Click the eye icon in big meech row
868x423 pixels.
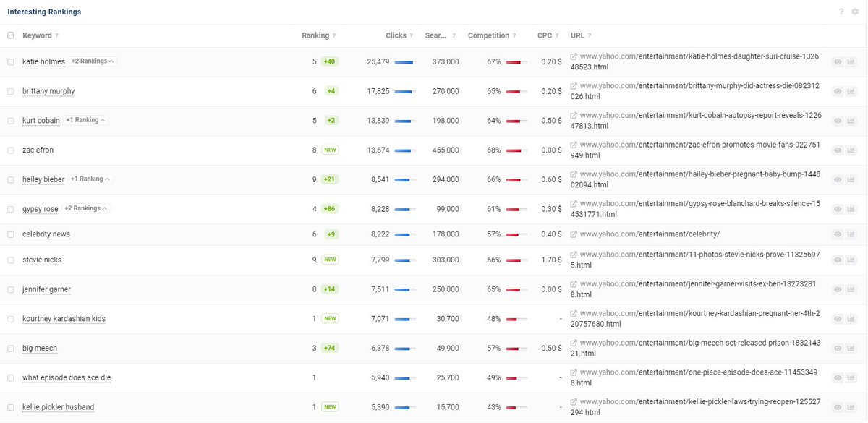(x=838, y=349)
